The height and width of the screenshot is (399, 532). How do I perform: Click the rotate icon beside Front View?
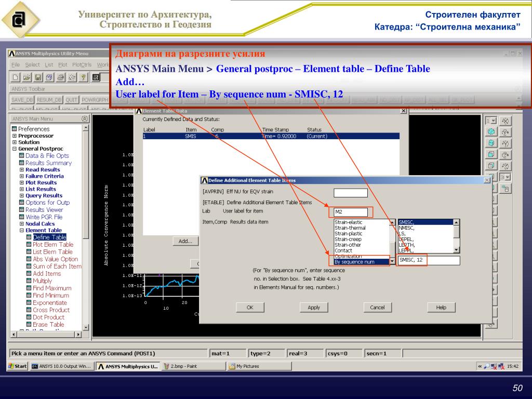coord(505,154)
